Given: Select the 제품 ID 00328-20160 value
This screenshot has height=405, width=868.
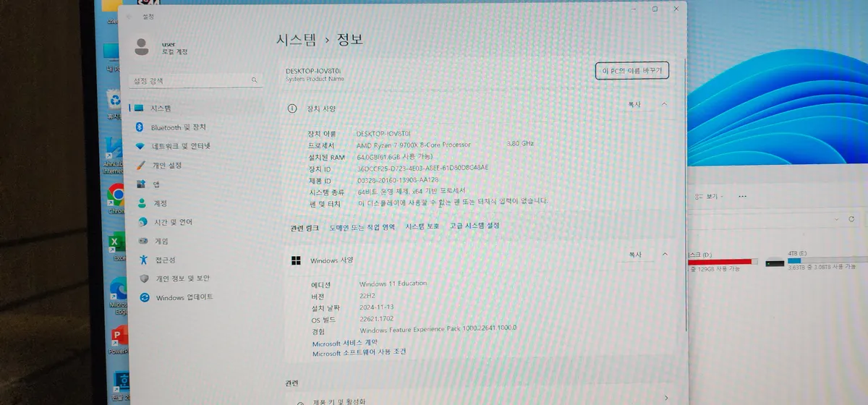Looking at the screenshot, I should point(398,179).
